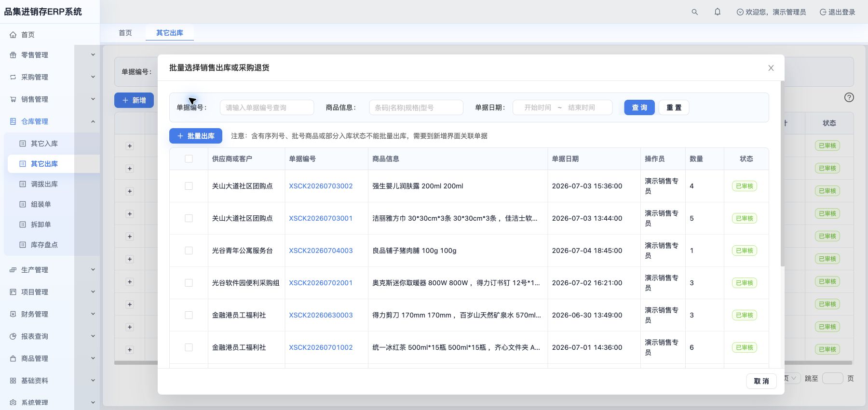Expand the 报表查询 menu chevron
This screenshot has height=410, width=868.
coord(93,336)
